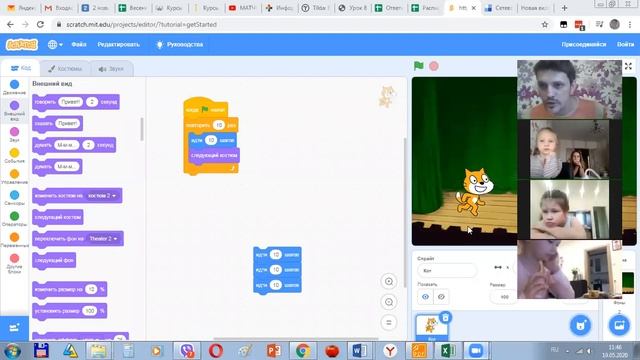Screen dimensions: 640x360
Task: Open Руководства tutorials
Action: (180, 44)
